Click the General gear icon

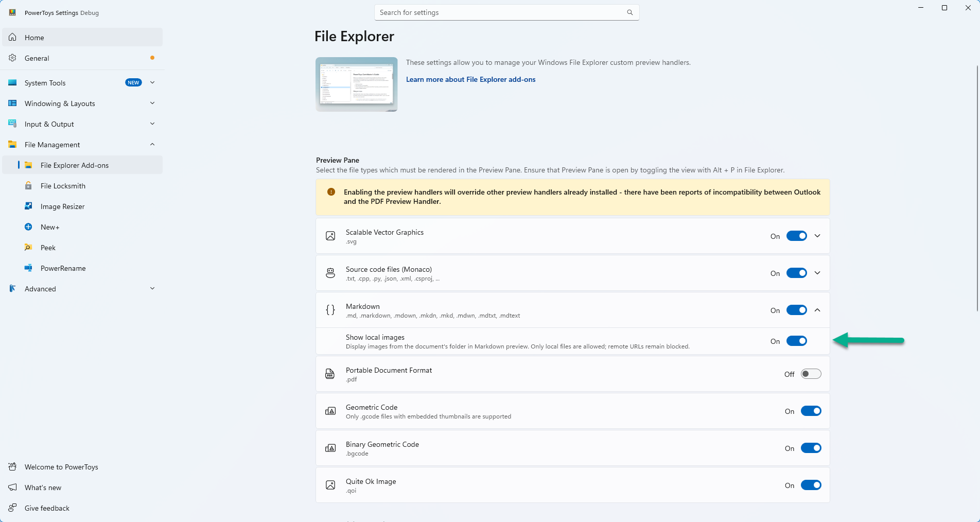tap(12, 58)
